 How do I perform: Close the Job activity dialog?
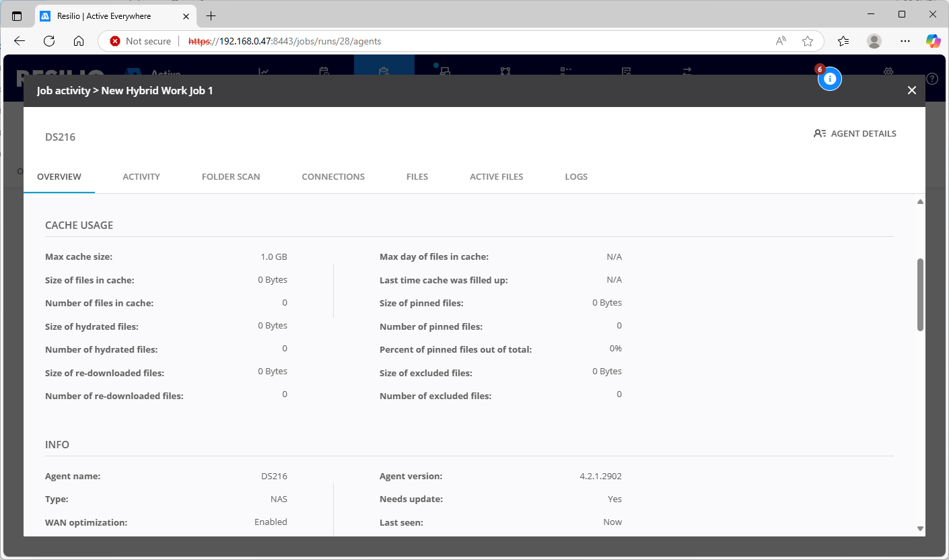(x=911, y=90)
